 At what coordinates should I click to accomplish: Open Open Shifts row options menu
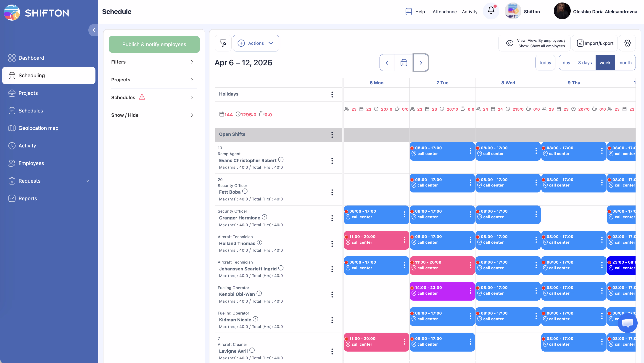pos(332,135)
